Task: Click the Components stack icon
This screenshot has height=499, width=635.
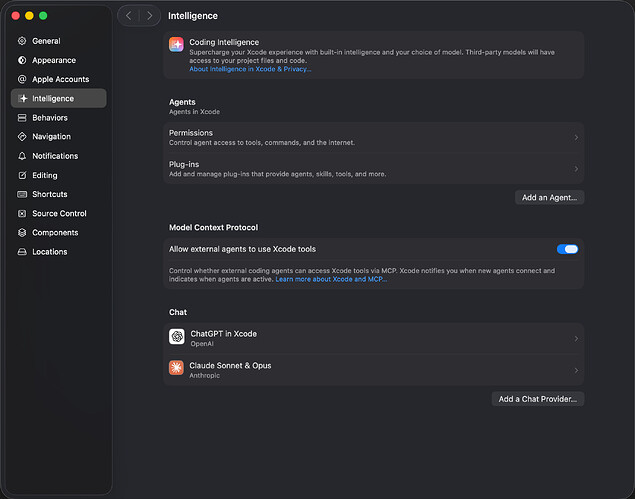Action: (22, 232)
